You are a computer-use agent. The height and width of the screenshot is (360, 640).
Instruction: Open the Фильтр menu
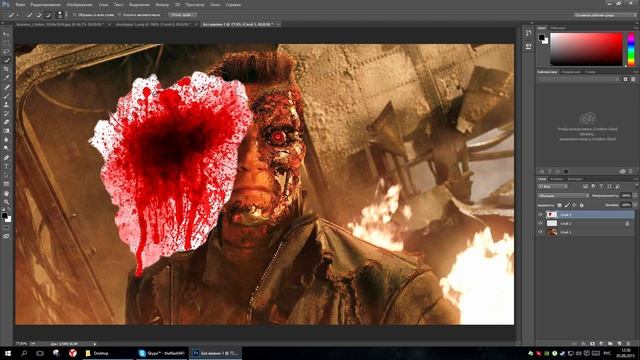click(x=162, y=5)
